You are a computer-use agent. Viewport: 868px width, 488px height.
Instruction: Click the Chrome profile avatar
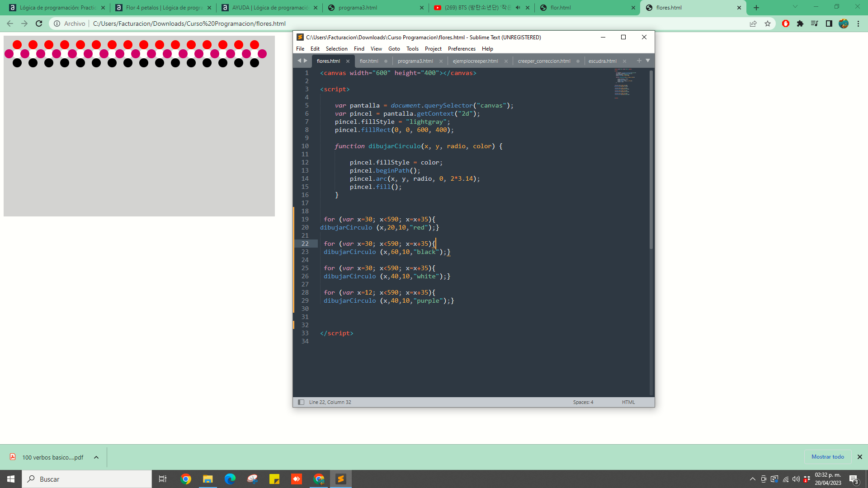844,23
